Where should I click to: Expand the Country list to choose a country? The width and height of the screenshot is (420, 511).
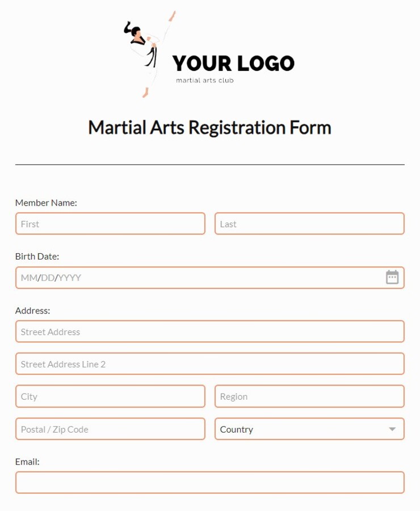coord(309,429)
